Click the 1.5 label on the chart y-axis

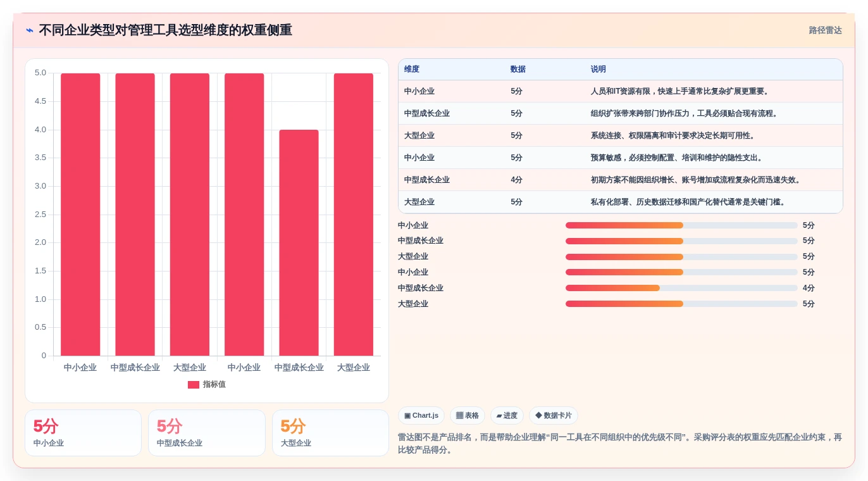click(x=40, y=271)
